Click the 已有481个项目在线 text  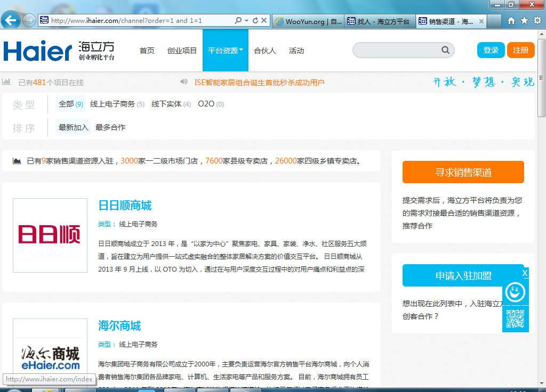[x=51, y=83]
